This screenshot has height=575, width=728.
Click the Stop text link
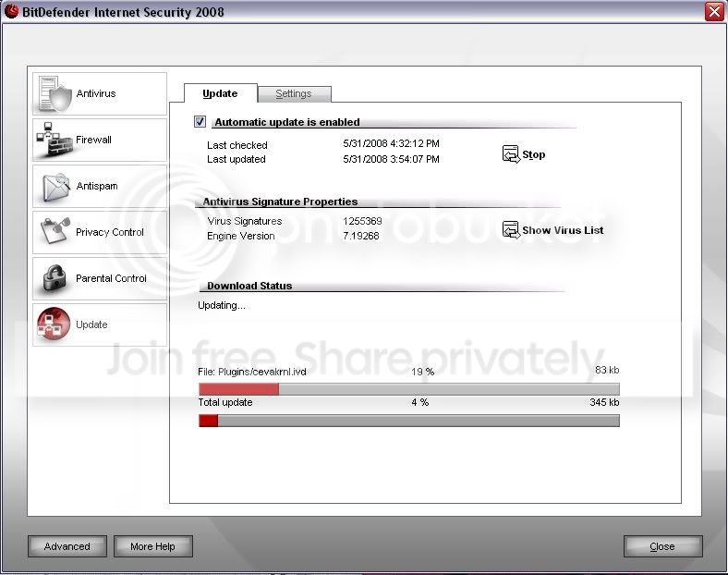tap(533, 154)
